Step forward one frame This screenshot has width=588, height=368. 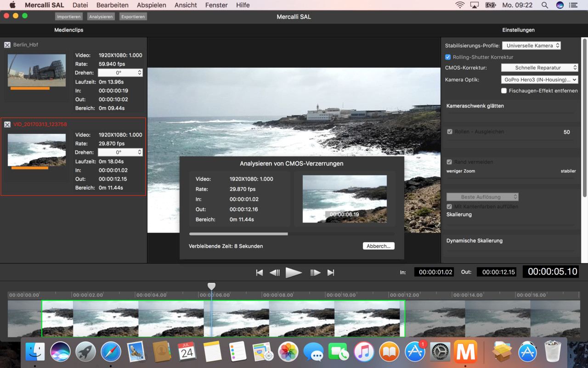pyautogui.click(x=315, y=273)
